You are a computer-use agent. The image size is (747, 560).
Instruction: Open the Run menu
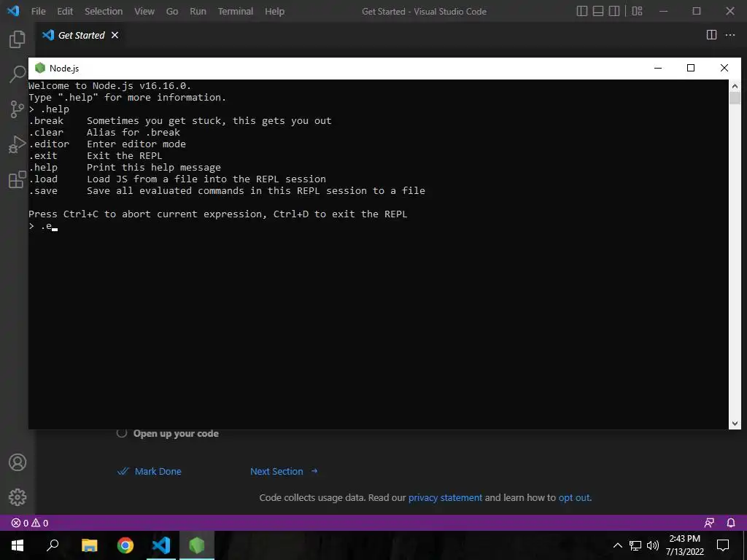pyautogui.click(x=198, y=11)
